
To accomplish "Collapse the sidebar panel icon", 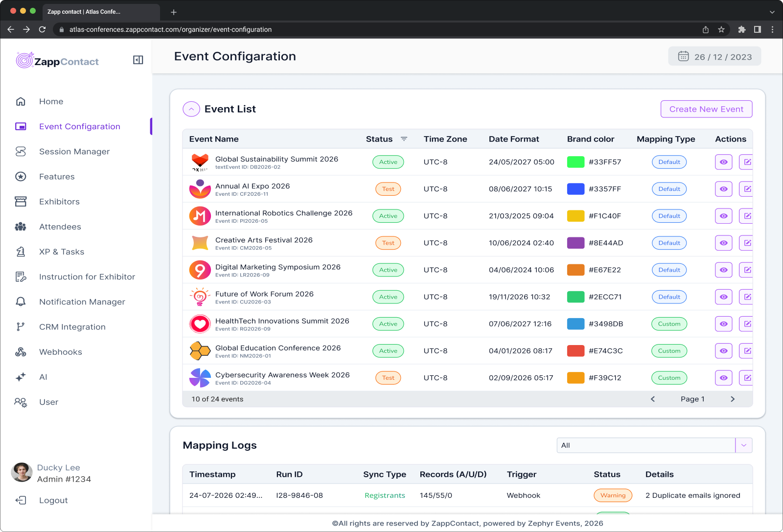I will (x=138, y=60).
